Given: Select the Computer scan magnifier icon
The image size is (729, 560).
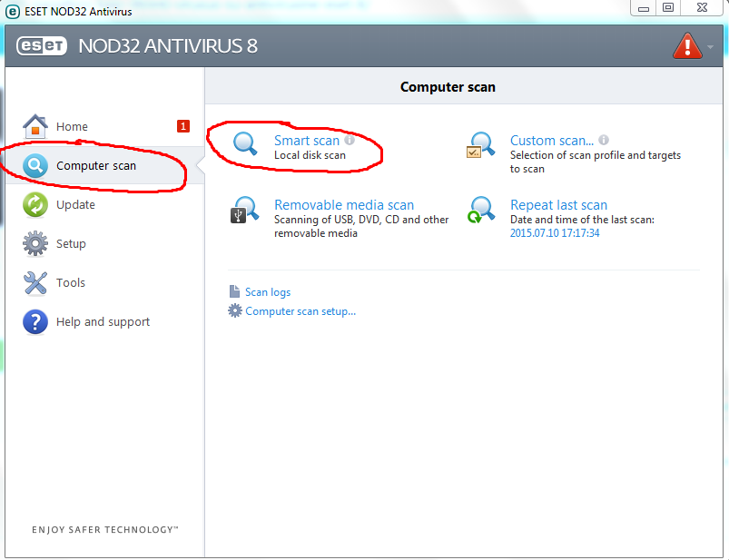Looking at the screenshot, I should point(35,165).
